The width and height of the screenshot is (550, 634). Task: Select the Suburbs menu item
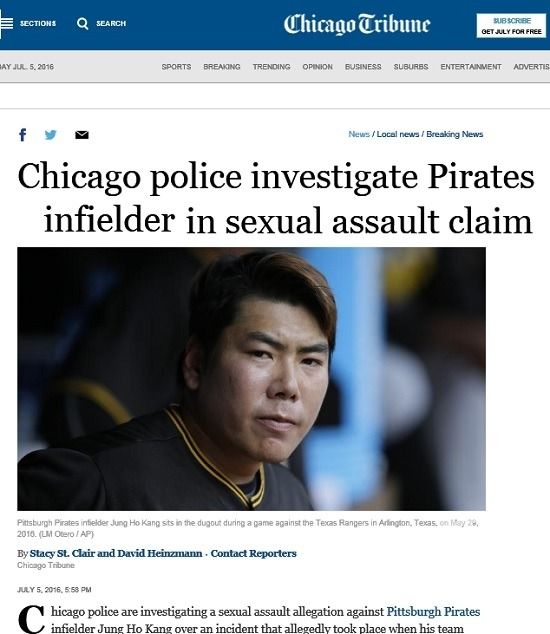point(411,67)
